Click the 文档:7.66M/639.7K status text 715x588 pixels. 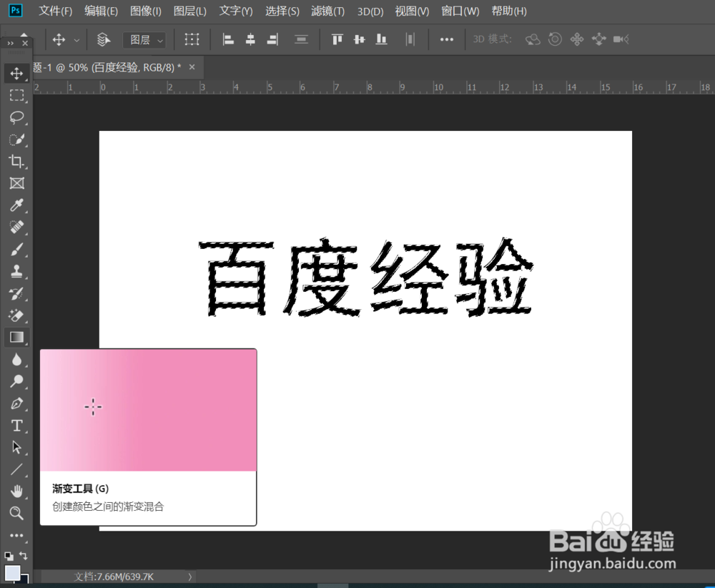[x=114, y=577]
